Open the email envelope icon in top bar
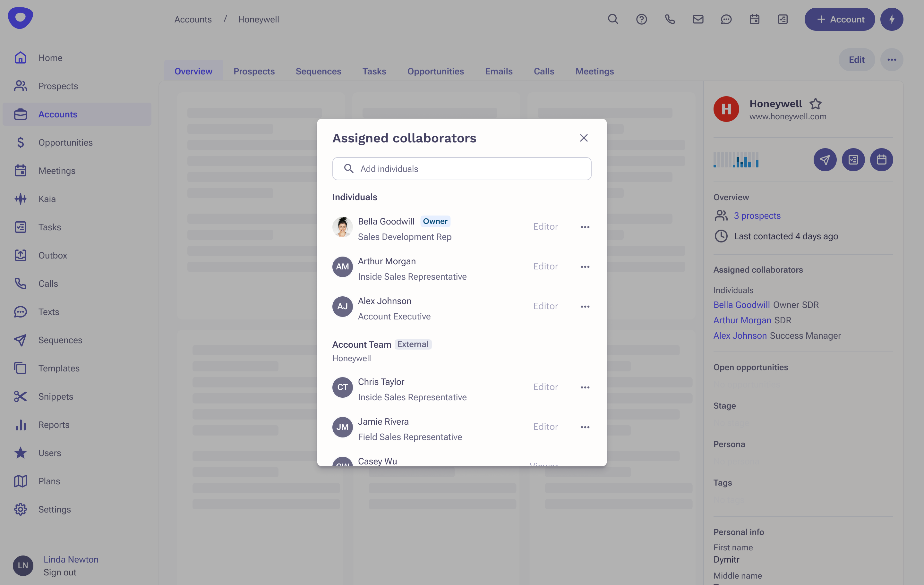 click(697, 19)
